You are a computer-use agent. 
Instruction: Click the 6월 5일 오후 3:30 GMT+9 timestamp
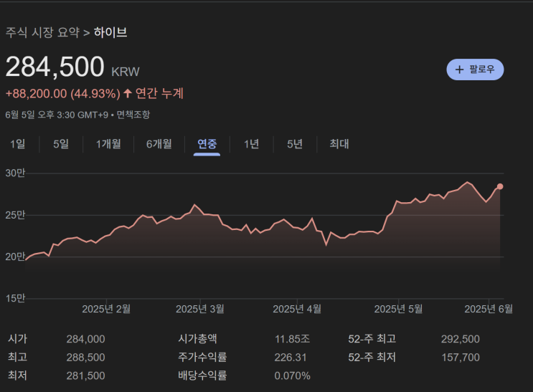57,115
